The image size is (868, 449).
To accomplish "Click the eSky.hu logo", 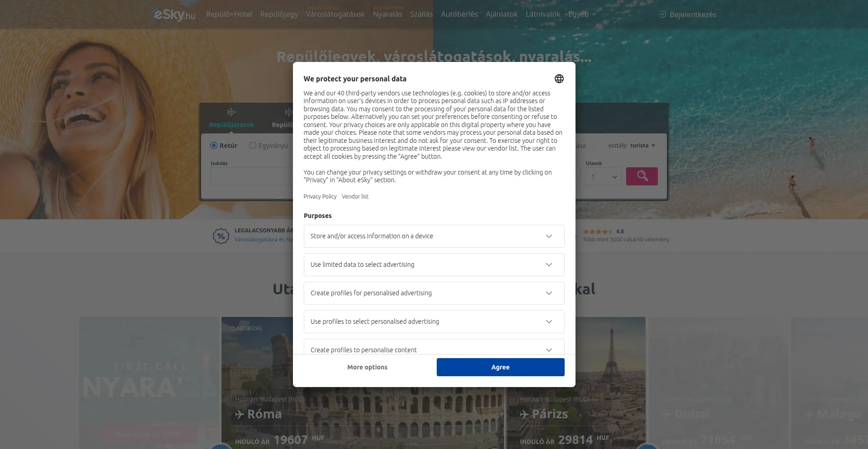I will pos(175,14).
